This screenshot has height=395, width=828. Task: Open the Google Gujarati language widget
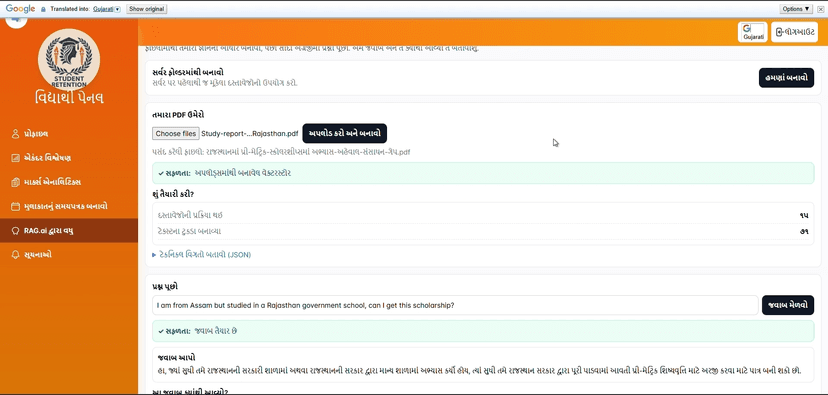(x=752, y=32)
